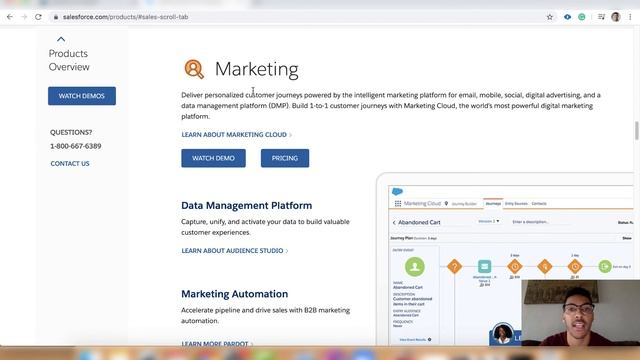Click the green exit icon on the journey
The width and height of the screenshot is (640, 360).
click(605, 267)
